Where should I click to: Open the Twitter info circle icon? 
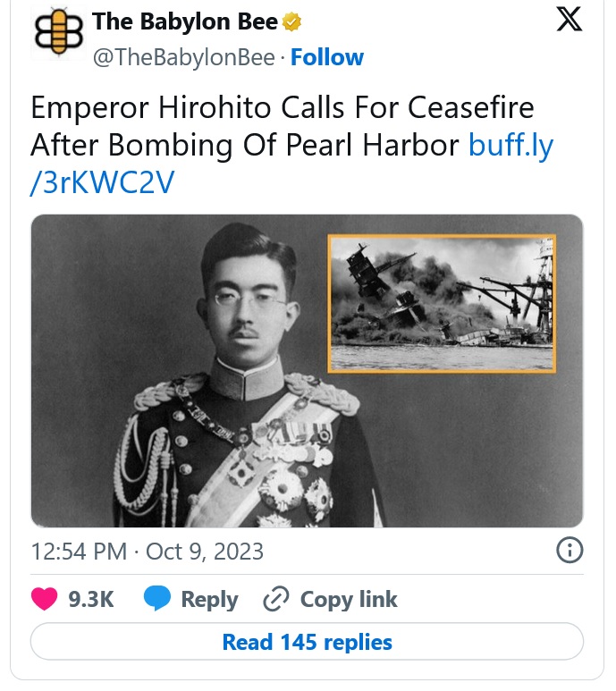point(570,550)
